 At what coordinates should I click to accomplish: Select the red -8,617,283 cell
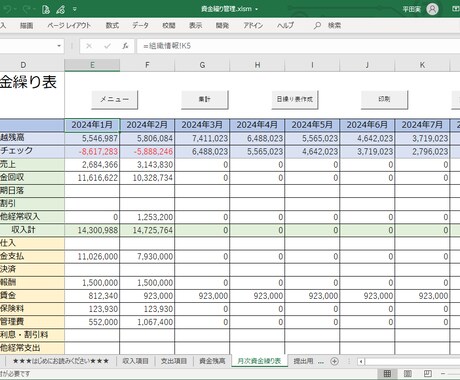tap(92, 152)
